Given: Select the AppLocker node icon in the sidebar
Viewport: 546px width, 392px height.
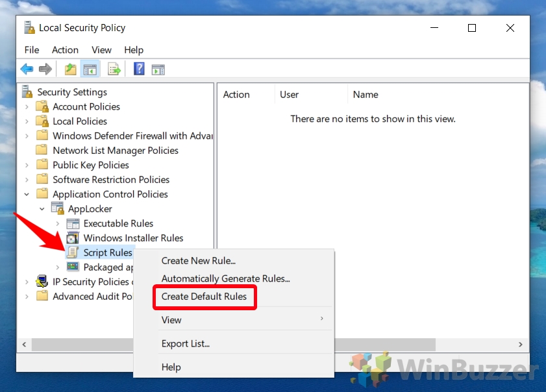Looking at the screenshot, I should coord(56,208).
